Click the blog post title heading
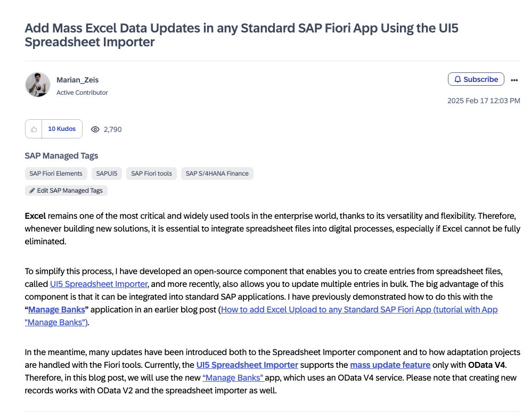Viewport: 531px width, 420px height. pyautogui.click(x=241, y=35)
